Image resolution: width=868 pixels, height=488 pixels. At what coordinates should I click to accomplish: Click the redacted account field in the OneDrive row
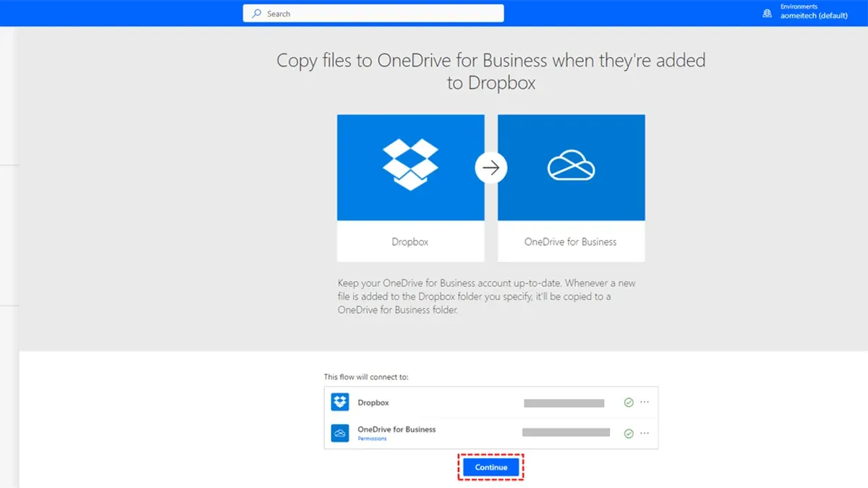pyautogui.click(x=566, y=432)
